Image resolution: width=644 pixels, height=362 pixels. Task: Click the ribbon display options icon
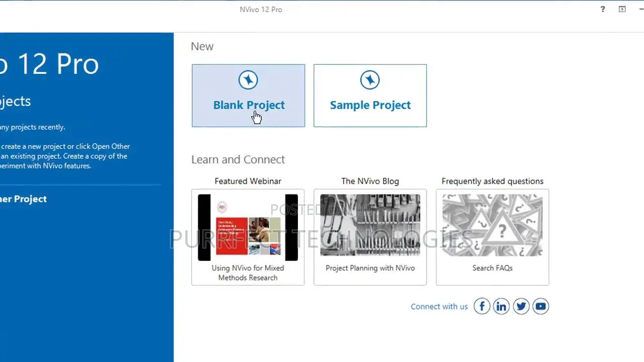coord(622,9)
